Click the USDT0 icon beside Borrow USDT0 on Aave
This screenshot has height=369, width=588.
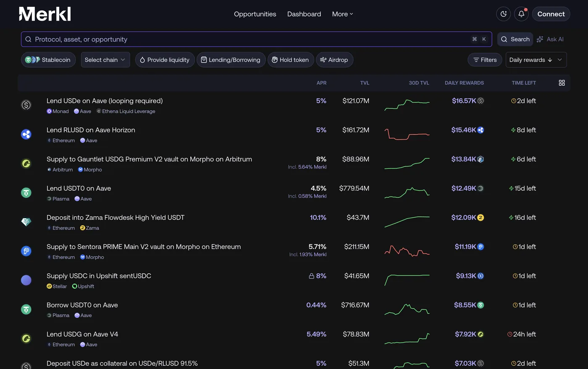pyautogui.click(x=26, y=309)
